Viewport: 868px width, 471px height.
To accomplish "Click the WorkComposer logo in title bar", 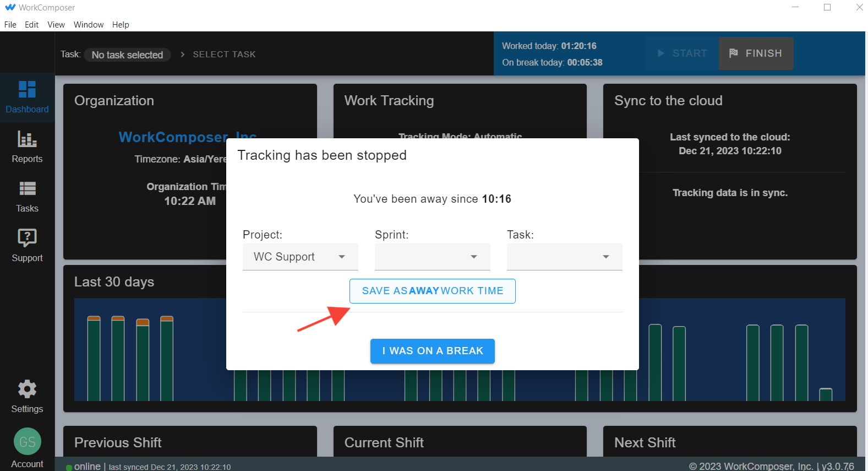I will [10, 8].
